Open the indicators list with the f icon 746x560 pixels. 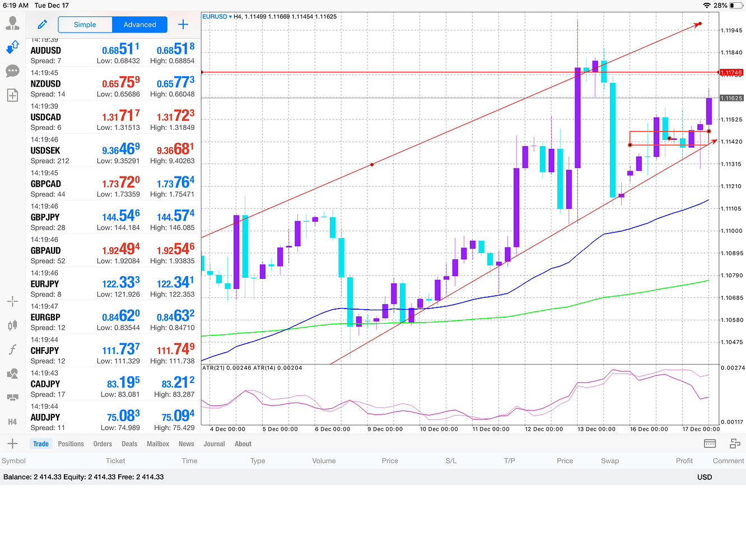[12, 349]
